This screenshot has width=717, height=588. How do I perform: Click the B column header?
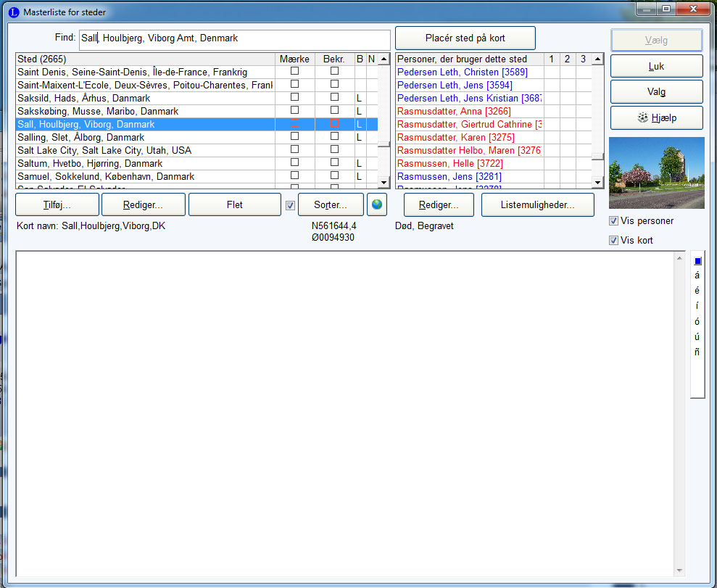click(360, 59)
